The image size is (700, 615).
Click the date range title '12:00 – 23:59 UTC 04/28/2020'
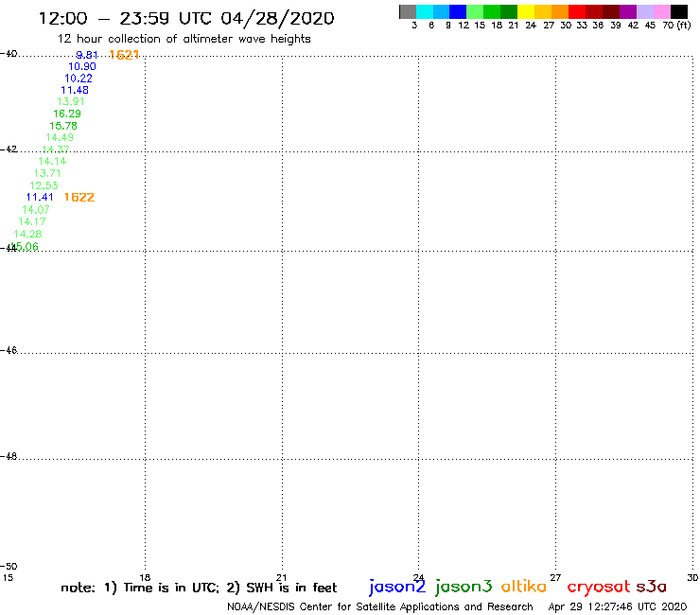[x=186, y=19]
